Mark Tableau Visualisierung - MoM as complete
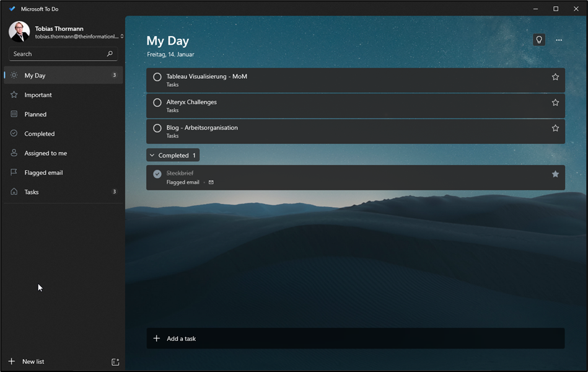This screenshot has width=588, height=372. [157, 77]
